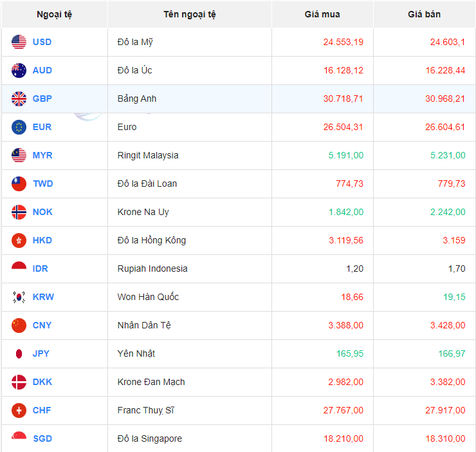Image resolution: width=476 pixels, height=452 pixels.
Task: Click the Australian flag icon
Action: (19, 71)
